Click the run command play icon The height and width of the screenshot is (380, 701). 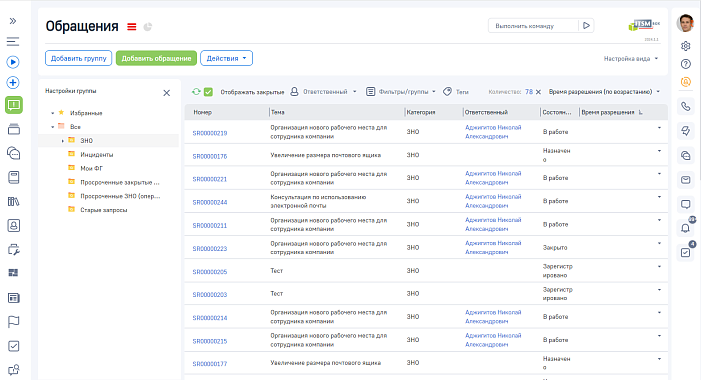coord(586,26)
